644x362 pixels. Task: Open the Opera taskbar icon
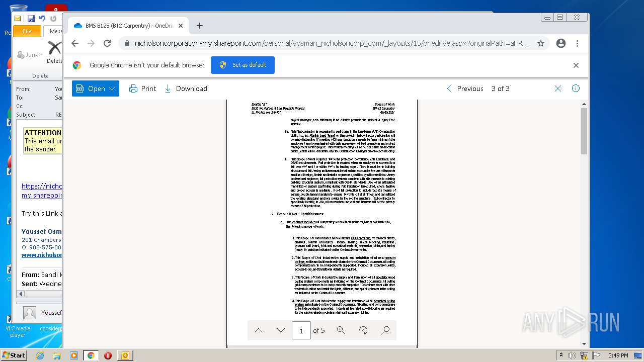pyautogui.click(x=108, y=355)
